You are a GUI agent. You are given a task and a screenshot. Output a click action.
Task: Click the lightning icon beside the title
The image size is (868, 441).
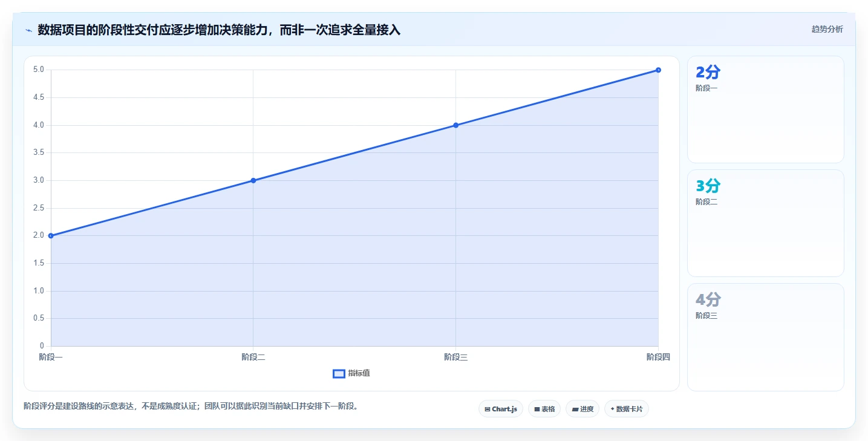(28, 30)
